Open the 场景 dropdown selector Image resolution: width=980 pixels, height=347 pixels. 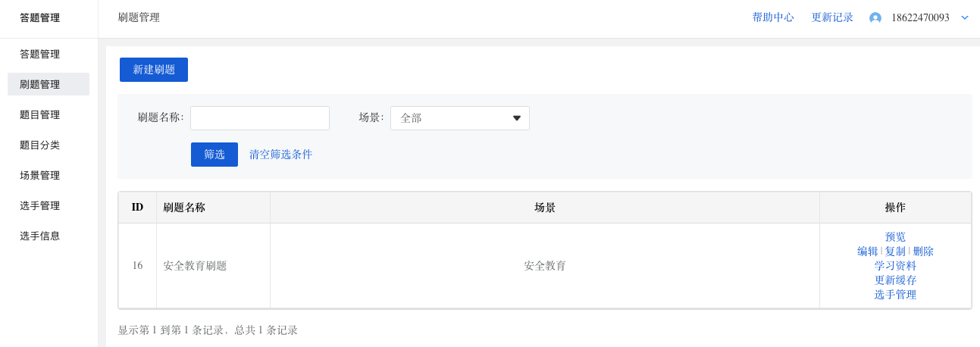click(x=460, y=118)
